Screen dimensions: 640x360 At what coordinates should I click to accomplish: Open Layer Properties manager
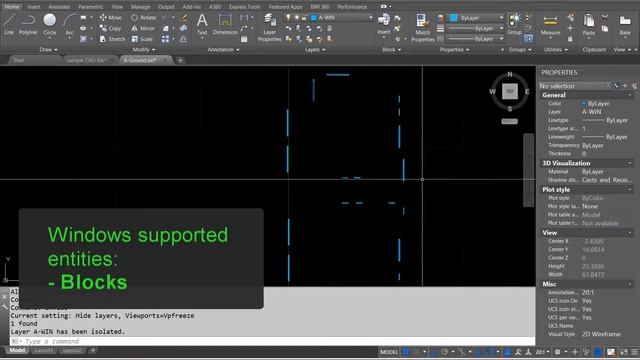click(x=269, y=27)
